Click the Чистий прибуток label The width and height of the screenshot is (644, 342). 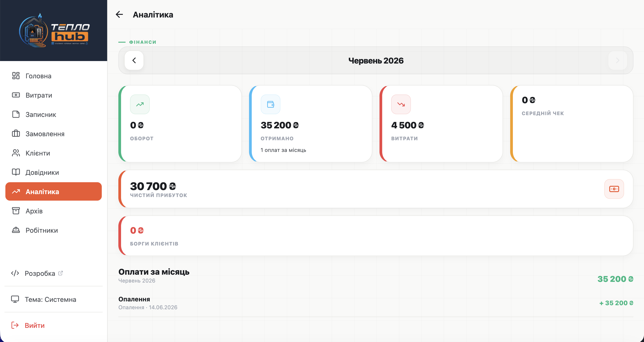click(x=158, y=195)
